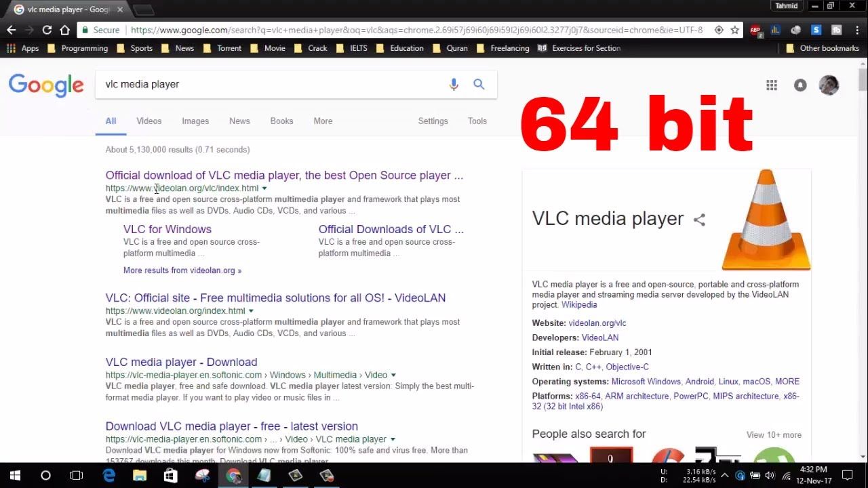Open the Google account profile picture
Image resolution: width=868 pixels, height=488 pixels.
click(x=829, y=85)
